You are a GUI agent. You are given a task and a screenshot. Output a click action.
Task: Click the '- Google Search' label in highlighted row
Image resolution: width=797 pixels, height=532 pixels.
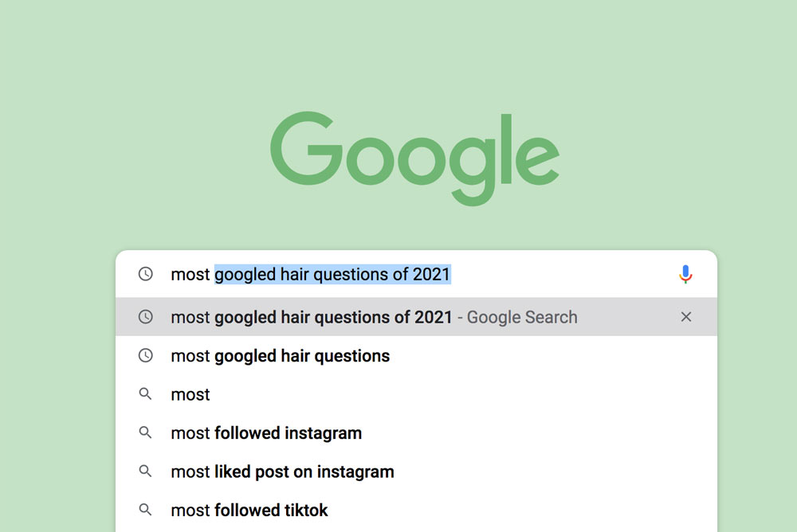point(518,317)
